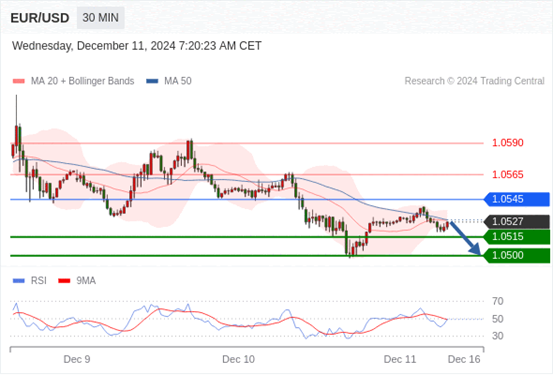This screenshot has width=553, height=375.
Task: Click the Dec 11 date axis label
Action: (x=400, y=359)
